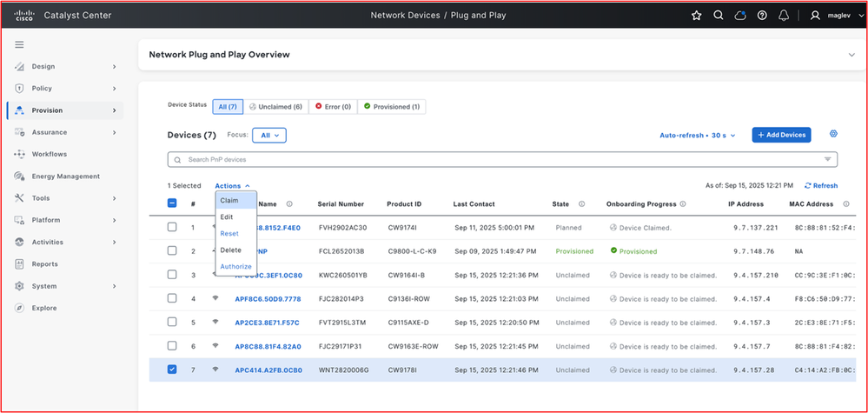Image resolution: width=868 pixels, height=413 pixels.
Task: Check the checkbox for APF8C6.50D9.7778
Action: [172, 298]
